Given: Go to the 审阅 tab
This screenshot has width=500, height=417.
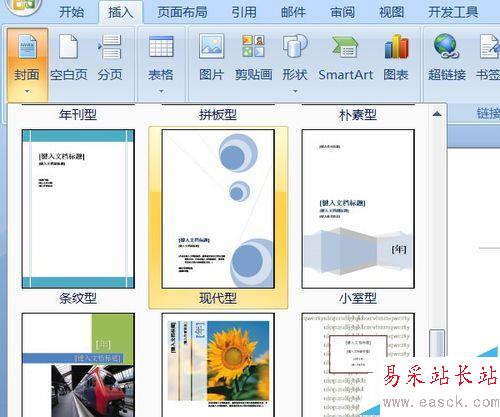Looking at the screenshot, I should pos(342,12).
